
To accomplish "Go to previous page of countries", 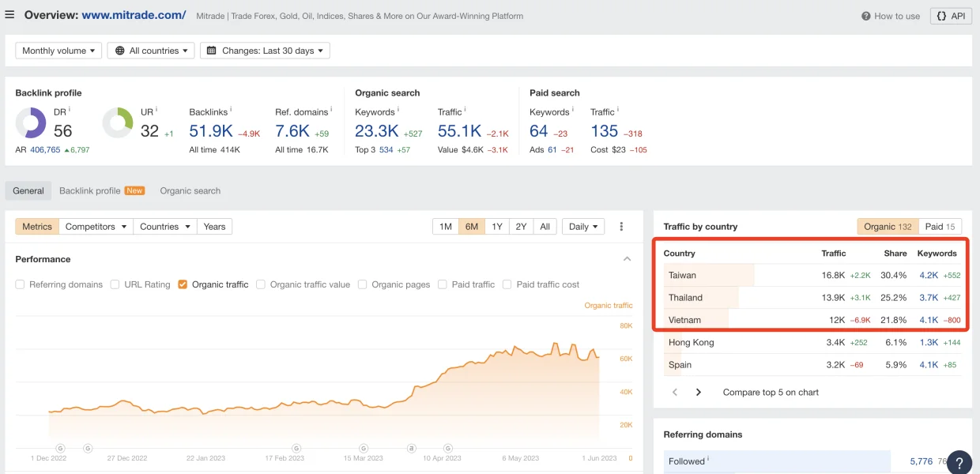I will 674,393.
